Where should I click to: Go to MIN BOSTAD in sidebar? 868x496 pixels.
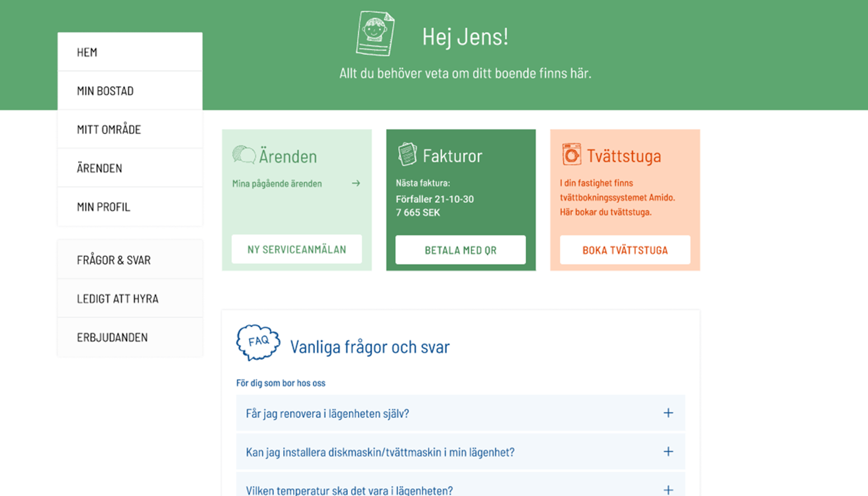[130, 91]
